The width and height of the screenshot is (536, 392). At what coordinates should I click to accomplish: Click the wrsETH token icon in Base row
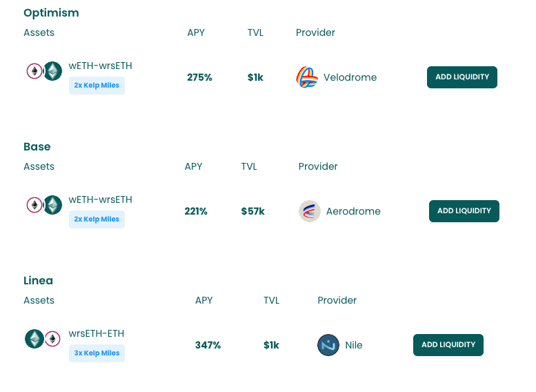point(52,205)
